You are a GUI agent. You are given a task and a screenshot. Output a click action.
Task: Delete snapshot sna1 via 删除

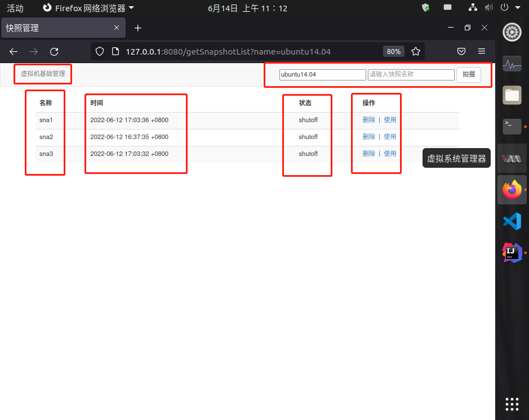(x=369, y=120)
